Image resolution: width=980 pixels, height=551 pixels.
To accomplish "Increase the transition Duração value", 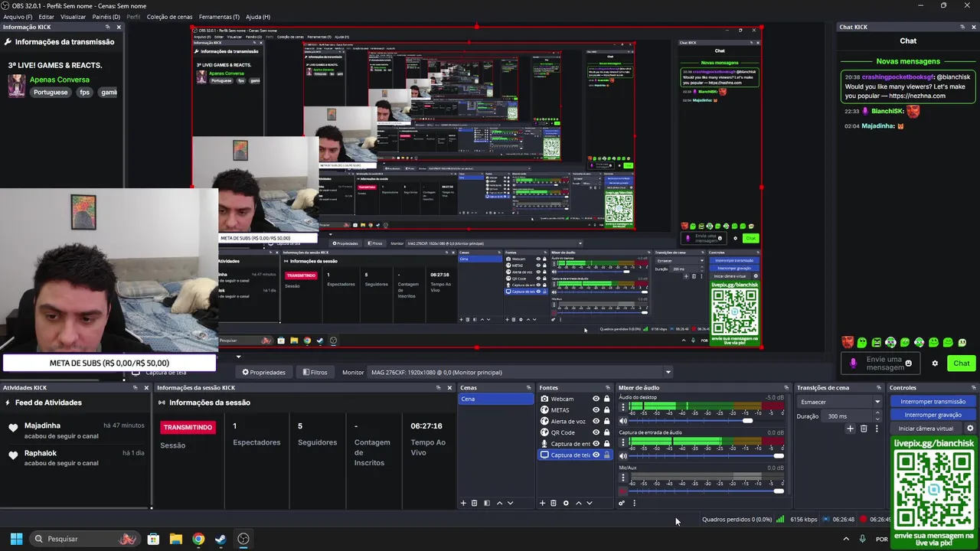I will tap(877, 414).
